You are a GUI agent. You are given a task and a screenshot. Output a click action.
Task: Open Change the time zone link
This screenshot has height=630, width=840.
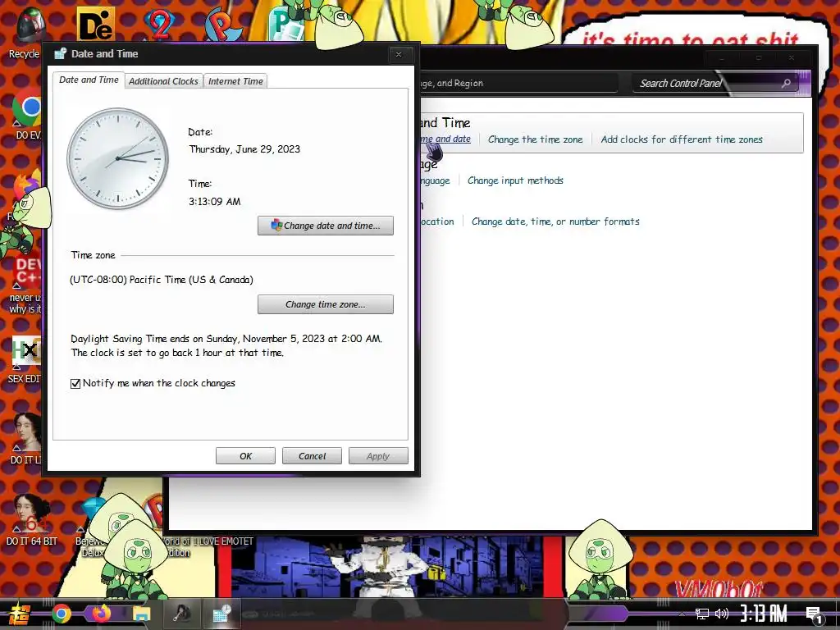535,139
